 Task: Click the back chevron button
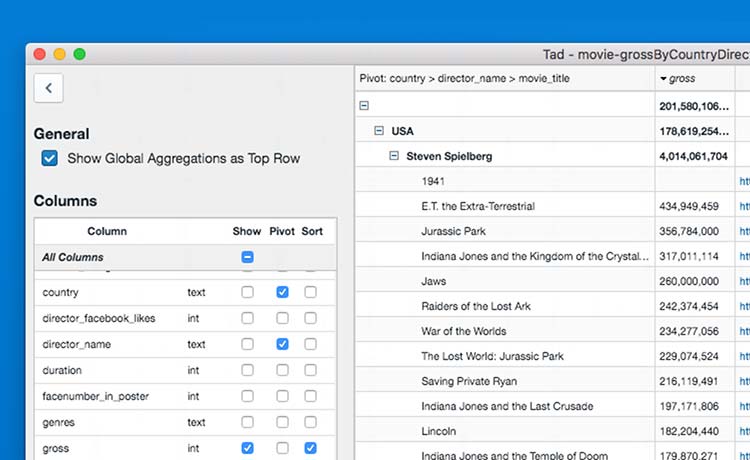point(48,88)
